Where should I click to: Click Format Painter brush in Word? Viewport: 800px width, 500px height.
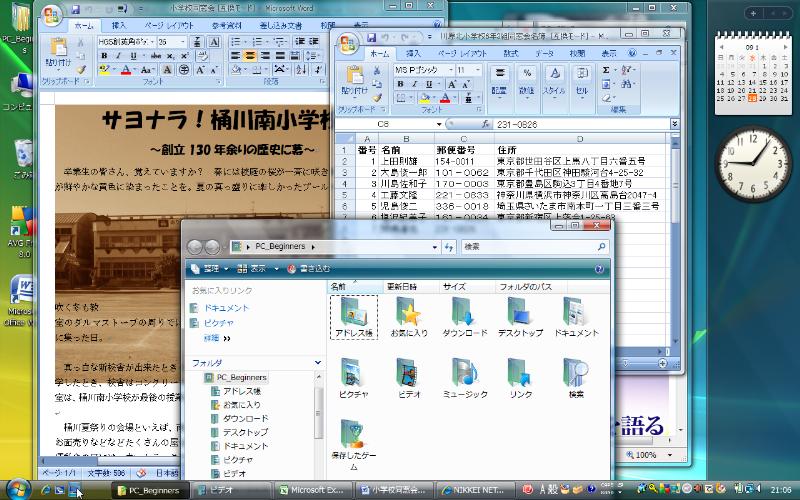(x=81, y=69)
